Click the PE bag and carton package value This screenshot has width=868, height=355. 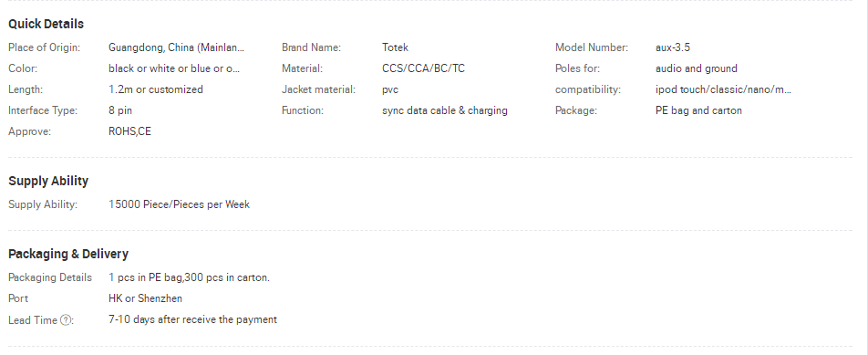coord(698,110)
